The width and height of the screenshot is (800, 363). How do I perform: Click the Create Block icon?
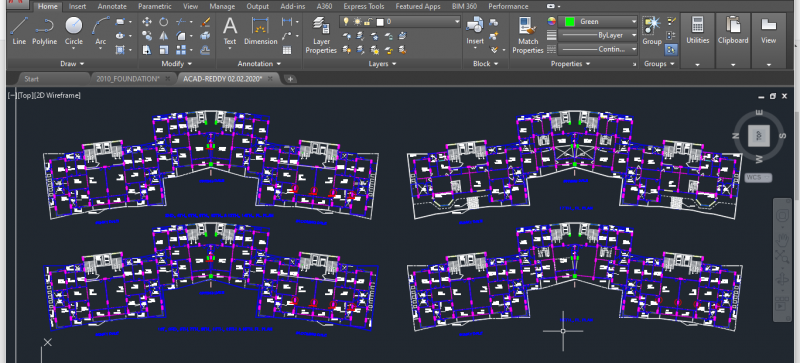493,22
